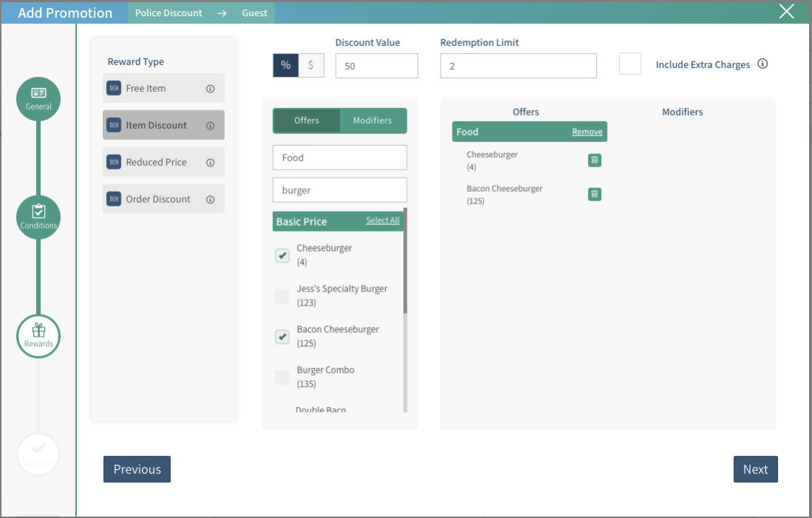View info icon next to Order Discount
Image resolution: width=812 pixels, height=518 pixels.
tap(210, 200)
